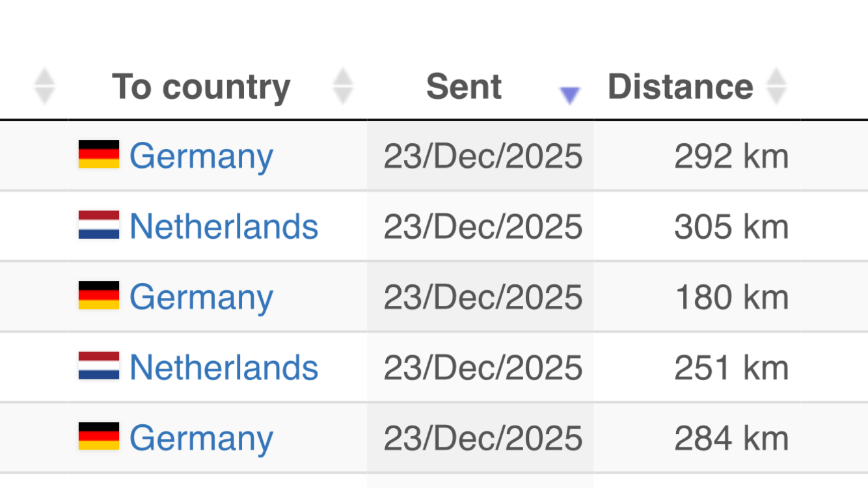Follow the Germany link in the 180 km row
Viewport: 868px width, 488px height.
pyautogui.click(x=201, y=297)
